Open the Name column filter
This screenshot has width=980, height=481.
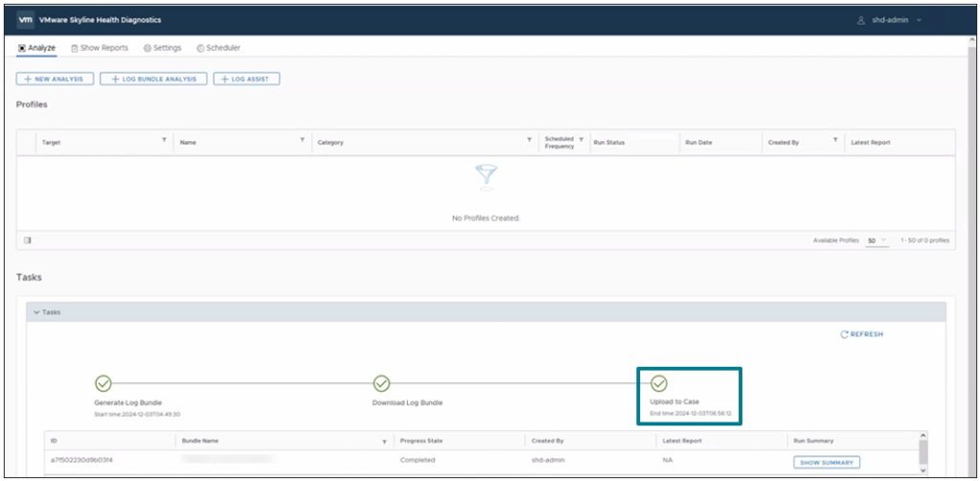pyautogui.click(x=302, y=140)
